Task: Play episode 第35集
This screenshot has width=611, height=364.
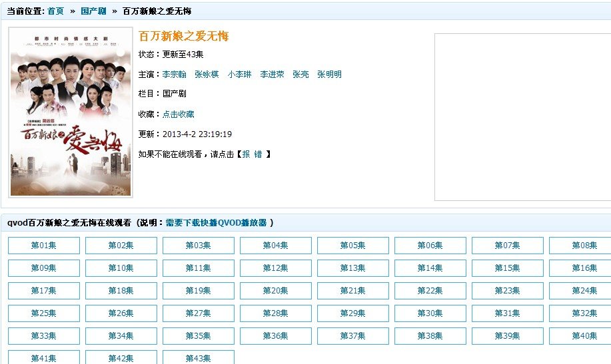Action: [199, 336]
